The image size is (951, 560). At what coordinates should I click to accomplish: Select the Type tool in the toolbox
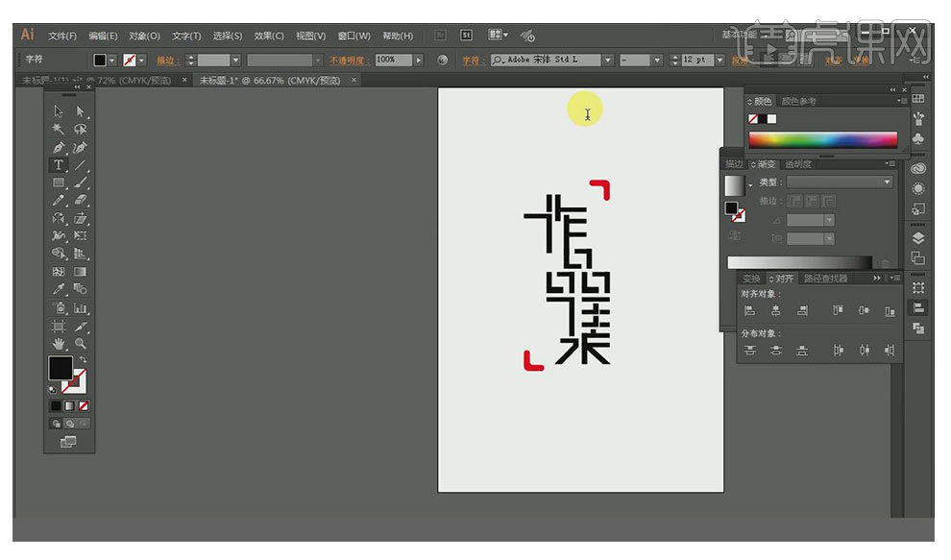(x=59, y=165)
